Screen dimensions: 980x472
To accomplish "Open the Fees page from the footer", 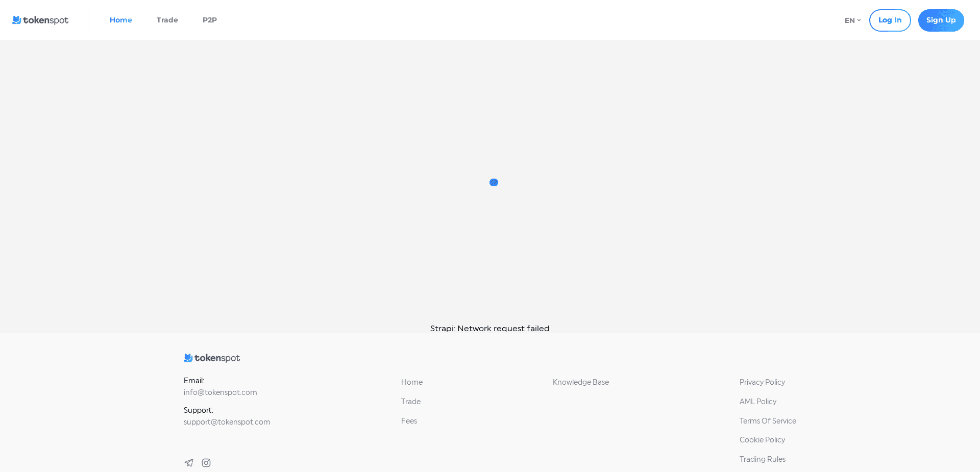I will click(409, 421).
